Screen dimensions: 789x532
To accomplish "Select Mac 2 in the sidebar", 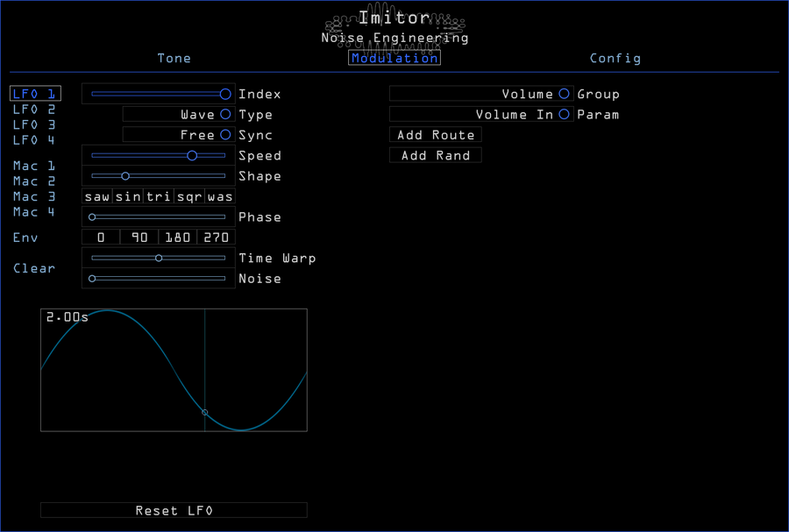I will 34,181.
